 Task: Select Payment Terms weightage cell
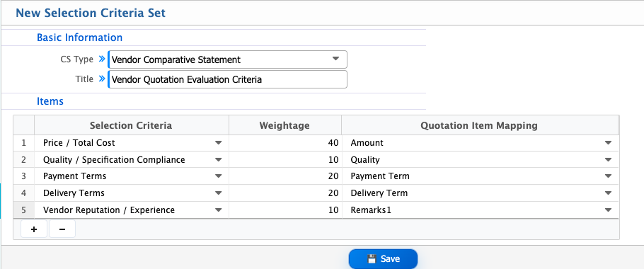tap(285, 176)
